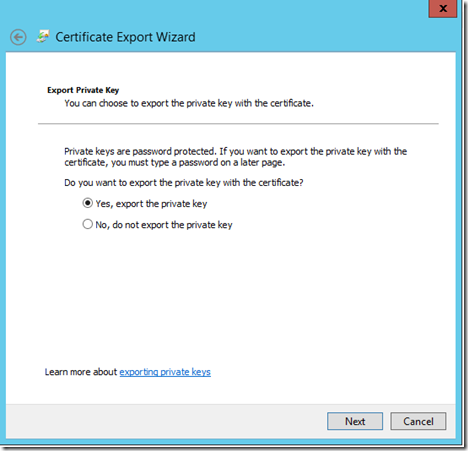Click the 'Learn more about' label text
Viewport: 468px width, 451px height.
pyautogui.click(x=81, y=372)
